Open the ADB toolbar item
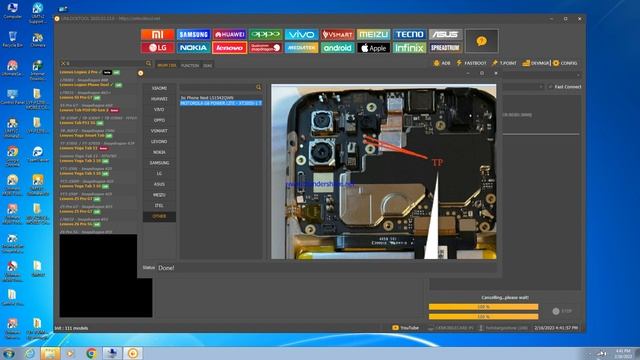Viewport: 640px width, 360px height. click(x=442, y=63)
